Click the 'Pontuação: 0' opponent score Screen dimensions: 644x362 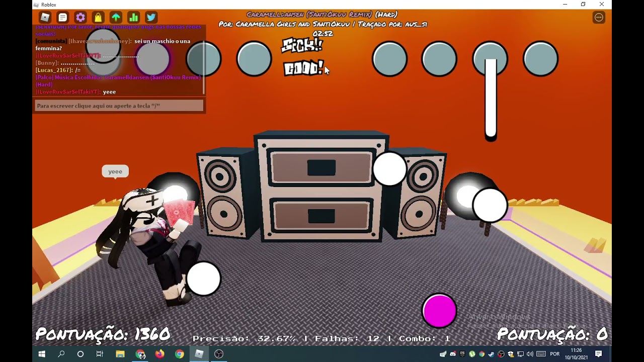tap(553, 334)
